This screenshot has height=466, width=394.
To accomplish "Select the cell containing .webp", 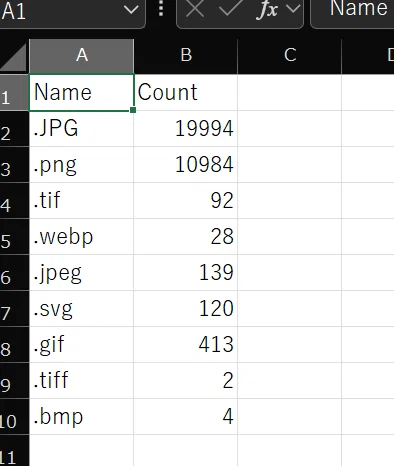I will [81, 236].
